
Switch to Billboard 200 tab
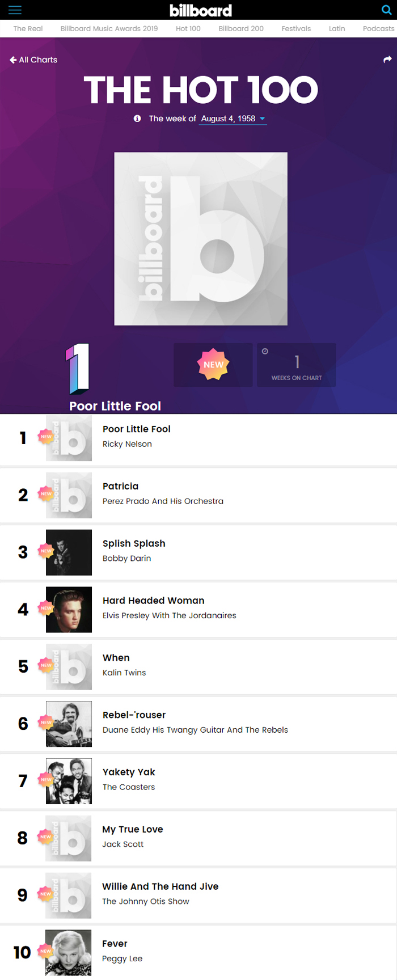[241, 28]
